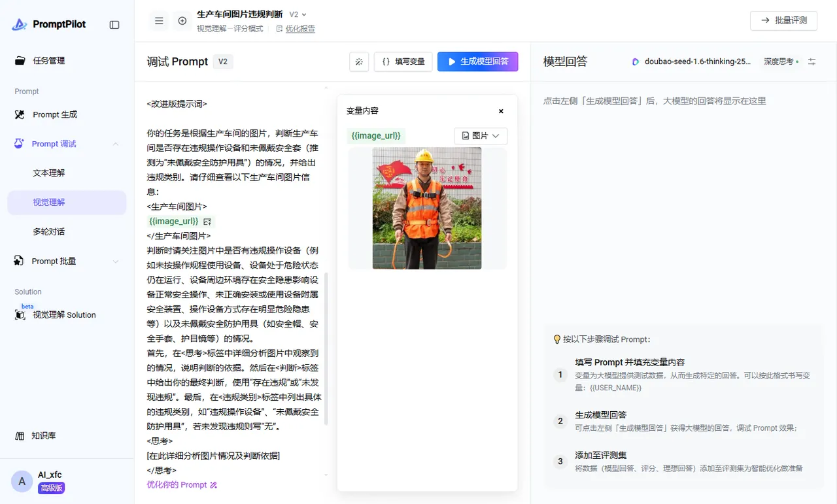The image size is (837, 504).
Task: Collapse the left sidebar panel icon
Action: [114, 25]
